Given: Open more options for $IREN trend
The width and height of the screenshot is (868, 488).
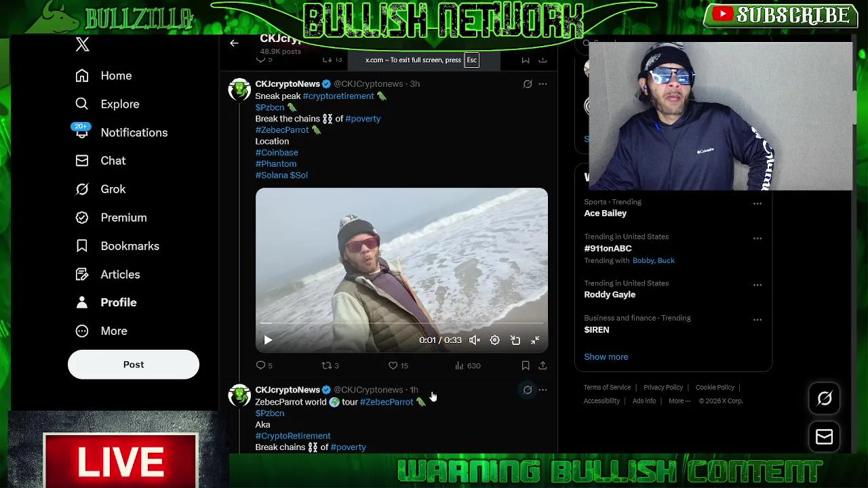Looking at the screenshot, I should coord(757,320).
